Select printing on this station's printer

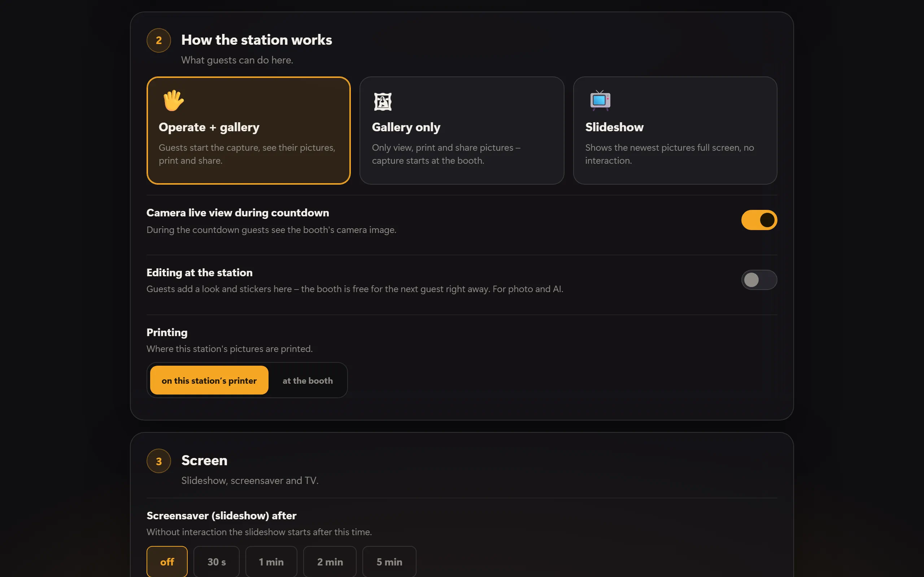(x=209, y=380)
